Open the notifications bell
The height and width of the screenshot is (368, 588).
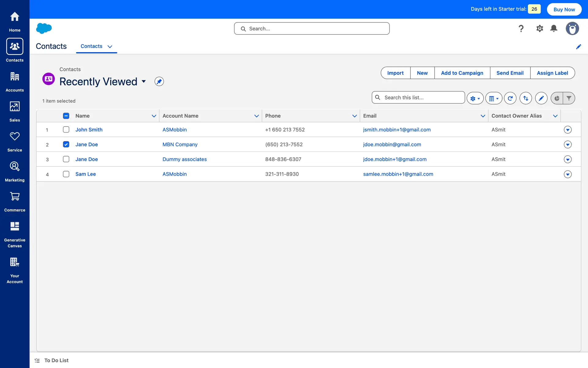[x=553, y=29]
